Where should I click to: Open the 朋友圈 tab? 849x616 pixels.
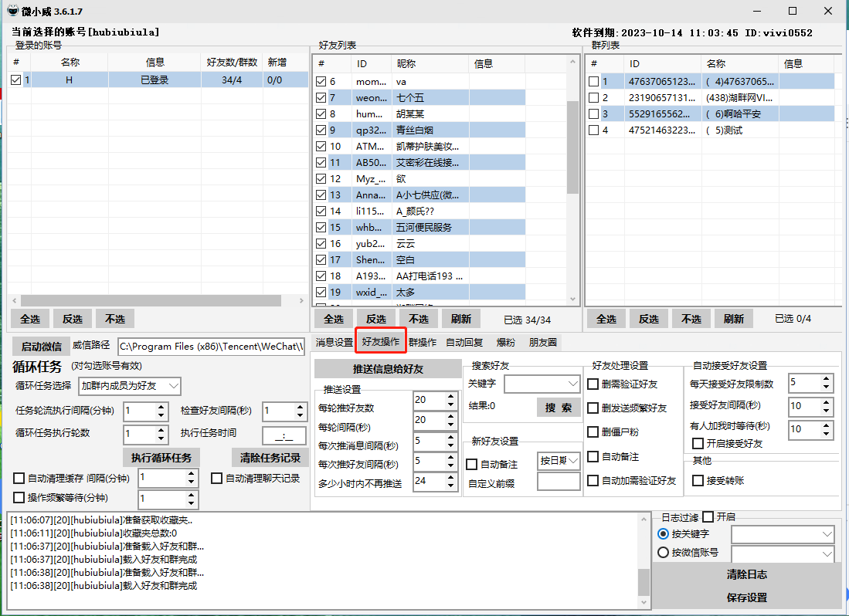[542, 342]
